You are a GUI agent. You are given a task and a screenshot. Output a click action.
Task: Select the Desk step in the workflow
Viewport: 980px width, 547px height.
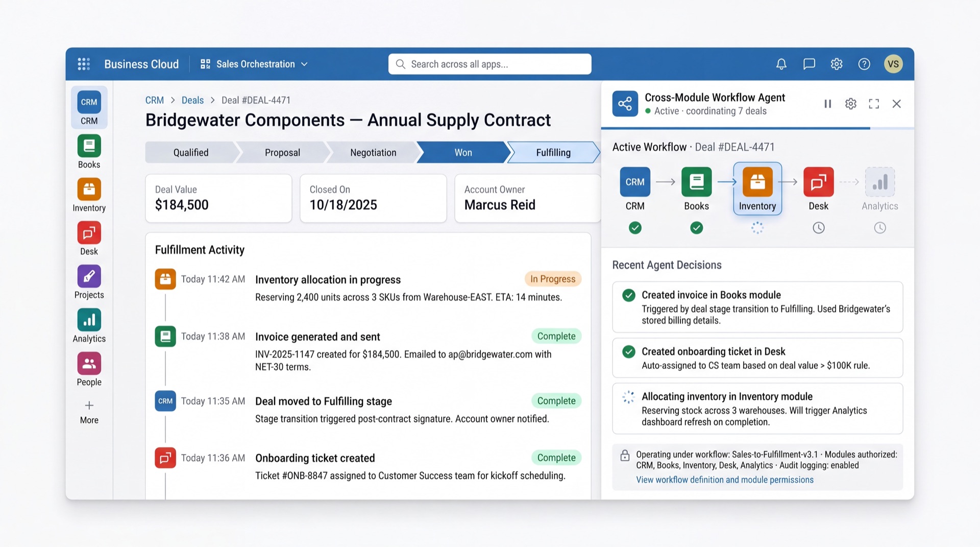point(818,189)
